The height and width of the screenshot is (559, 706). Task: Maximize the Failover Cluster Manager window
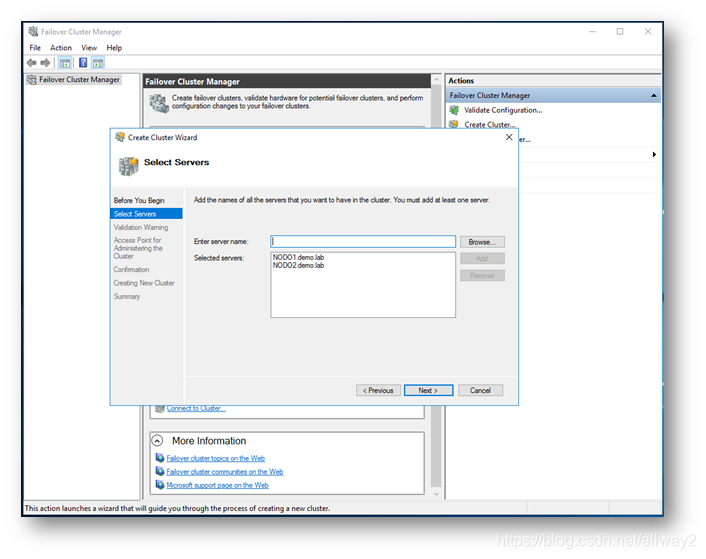[x=620, y=32]
